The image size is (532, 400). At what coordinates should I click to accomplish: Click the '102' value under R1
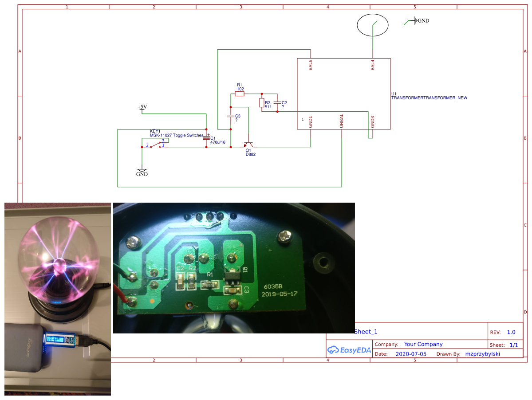240,89
